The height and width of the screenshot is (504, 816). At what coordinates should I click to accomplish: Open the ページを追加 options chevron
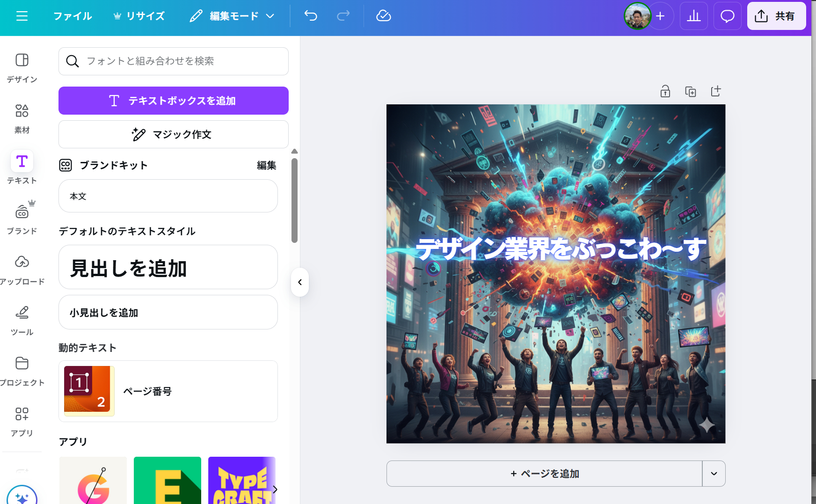point(714,474)
